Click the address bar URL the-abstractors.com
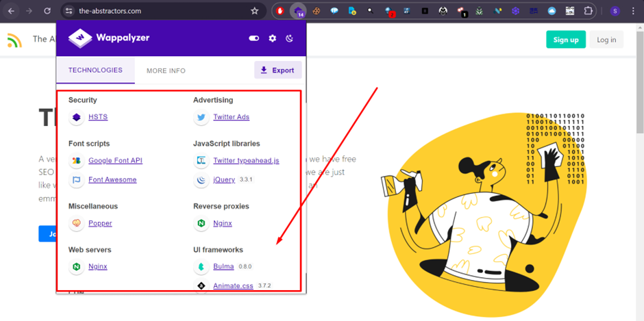Image resolution: width=644 pixels, height=321 pixels. click(x=110, y=11)
